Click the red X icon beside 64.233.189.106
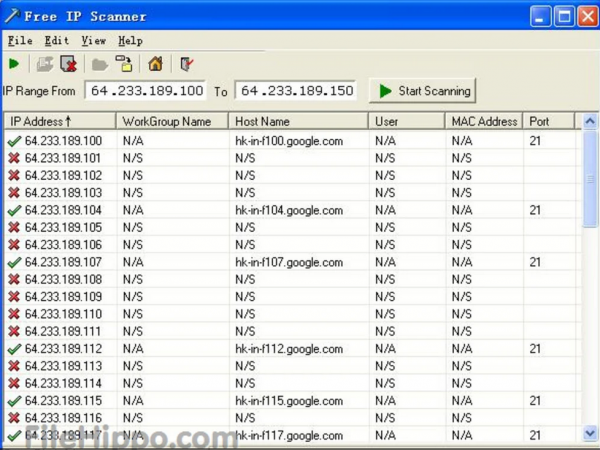600x450 pixels. (x=14, y=245)
